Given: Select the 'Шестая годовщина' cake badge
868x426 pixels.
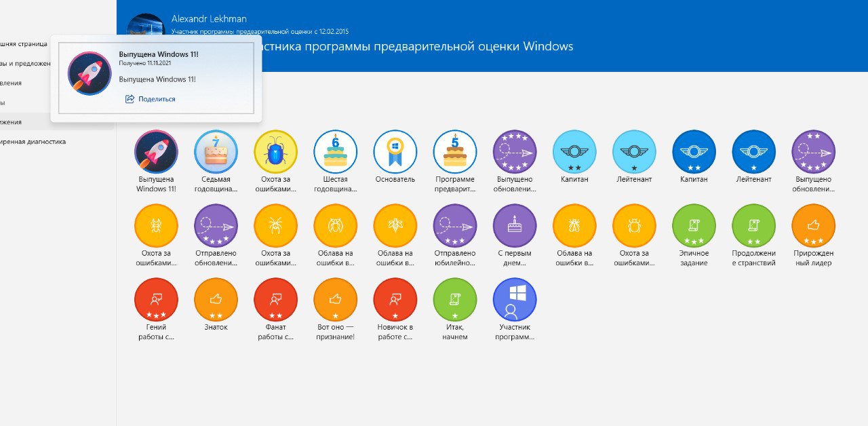Looking at the screenshot, I should point(335,152).
